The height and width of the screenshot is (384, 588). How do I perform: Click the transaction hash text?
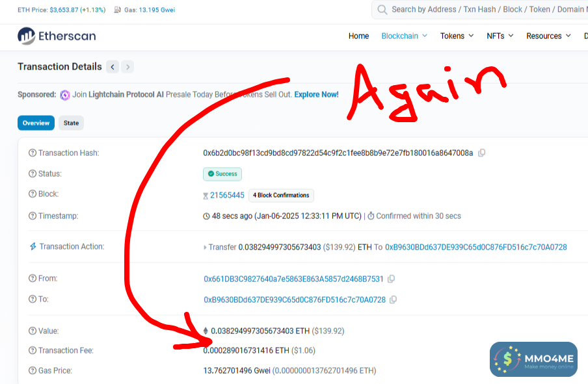(338, 153)
